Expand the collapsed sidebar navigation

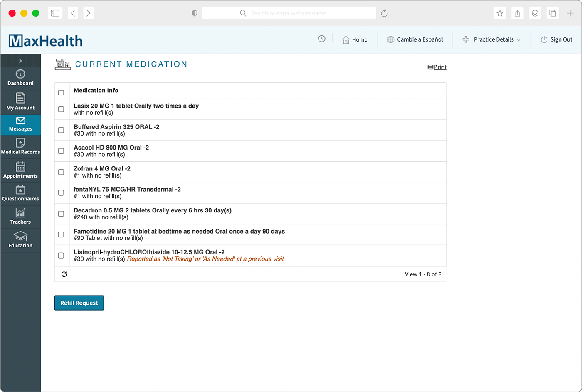coord(20,60)
